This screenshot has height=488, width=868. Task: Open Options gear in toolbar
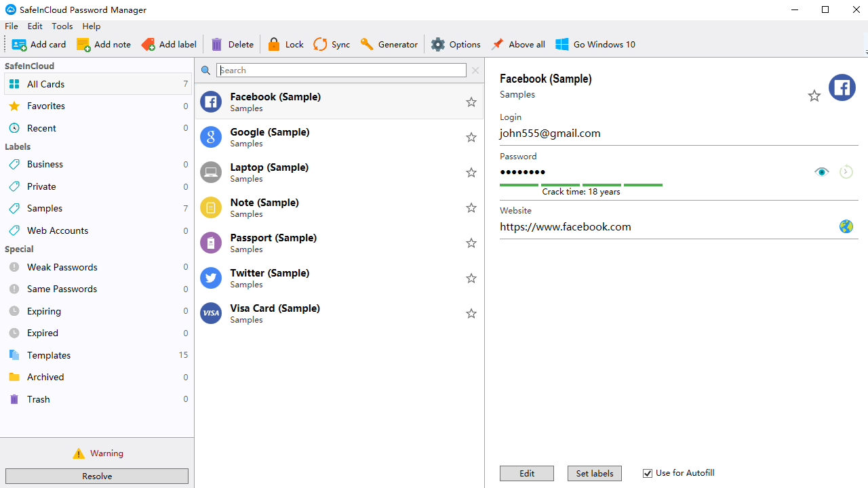438,45
